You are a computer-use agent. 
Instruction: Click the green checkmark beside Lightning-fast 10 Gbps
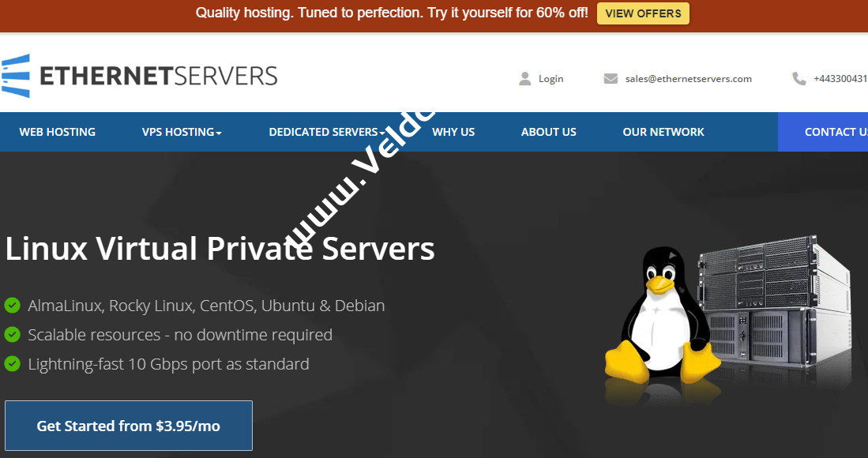coord(13,364)
